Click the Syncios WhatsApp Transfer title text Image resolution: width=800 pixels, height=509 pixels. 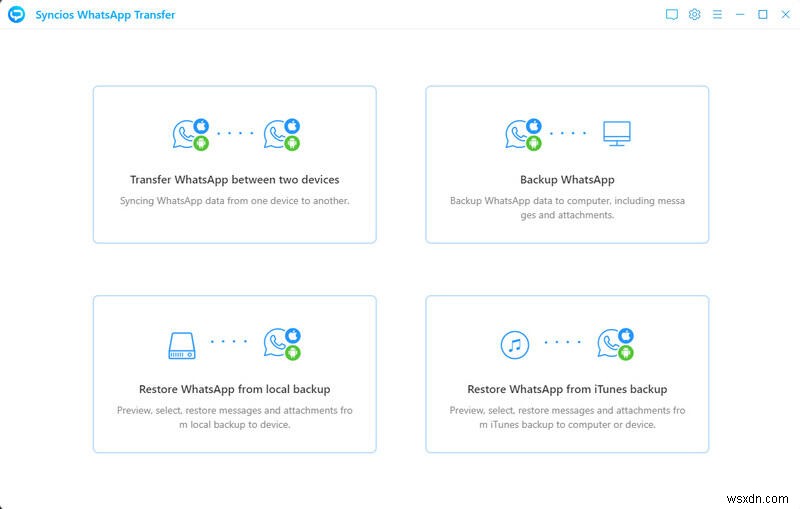pos(105,15)
